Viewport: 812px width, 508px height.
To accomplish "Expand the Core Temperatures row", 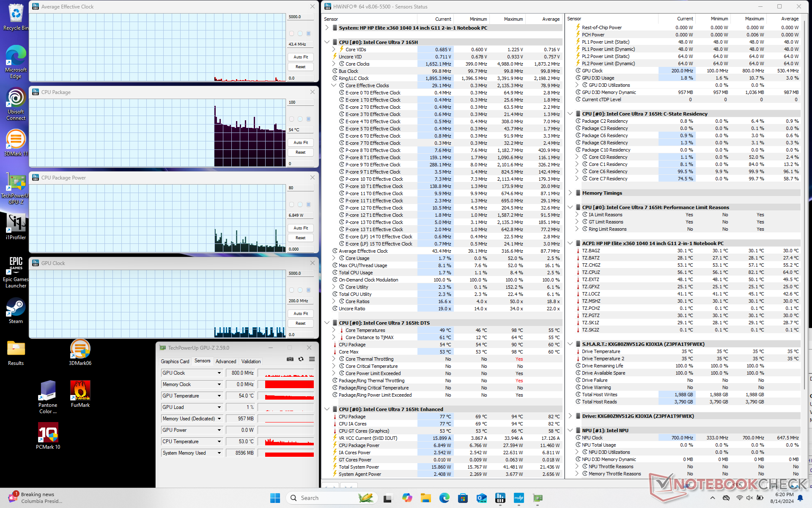I will [x=334, y=330].
